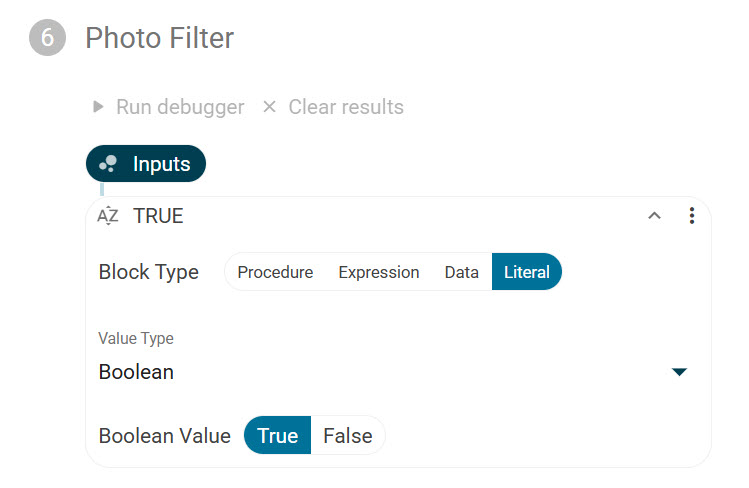Run debugger for Photo Filter
The height and width of the screenshot is (488, 749).
click(180, 107)
